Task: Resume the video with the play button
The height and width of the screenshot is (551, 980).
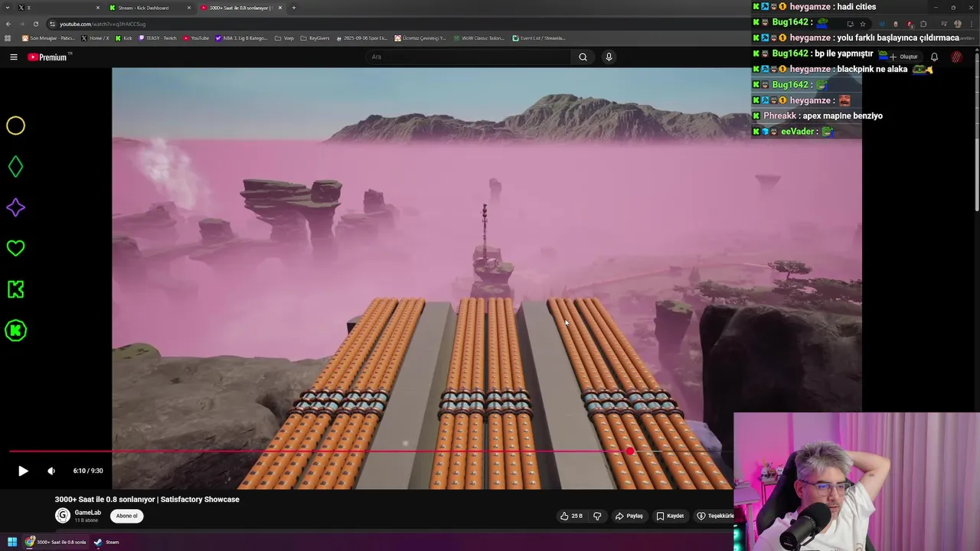Action: coord(23,471)
